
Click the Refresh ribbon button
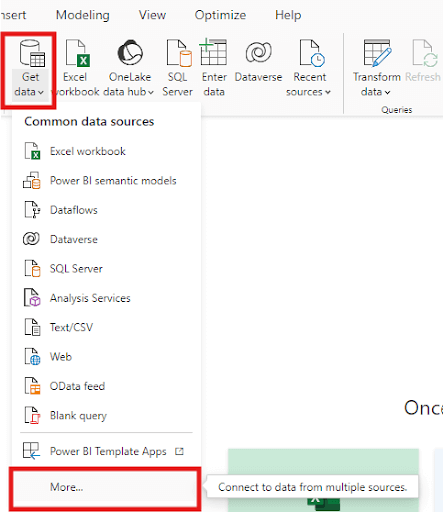pyautogui.click(x=423, y=62)
